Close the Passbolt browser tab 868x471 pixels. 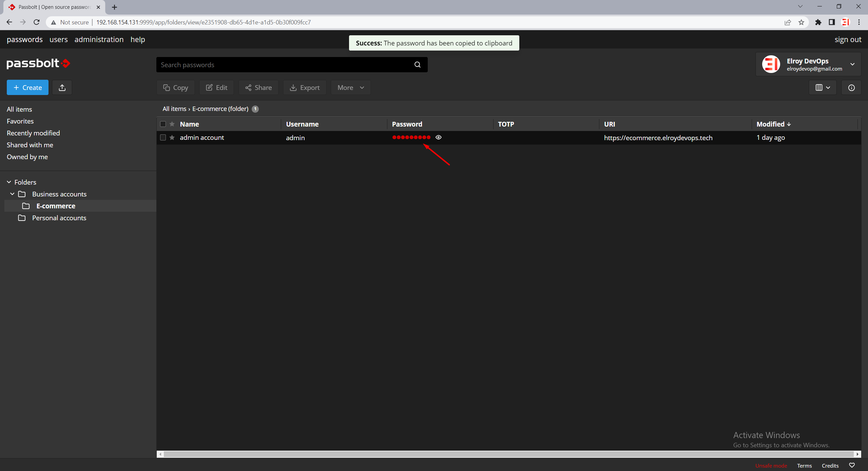(x=98, y=7)
